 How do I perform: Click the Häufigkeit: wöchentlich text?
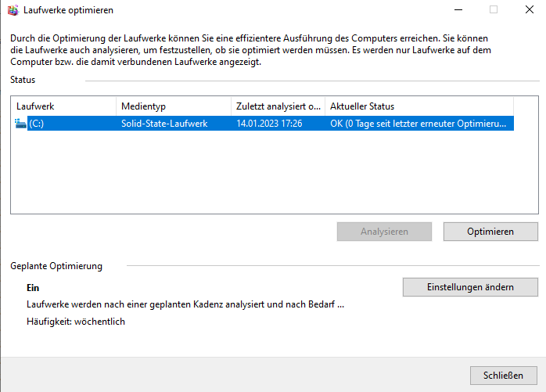point(76,322)
